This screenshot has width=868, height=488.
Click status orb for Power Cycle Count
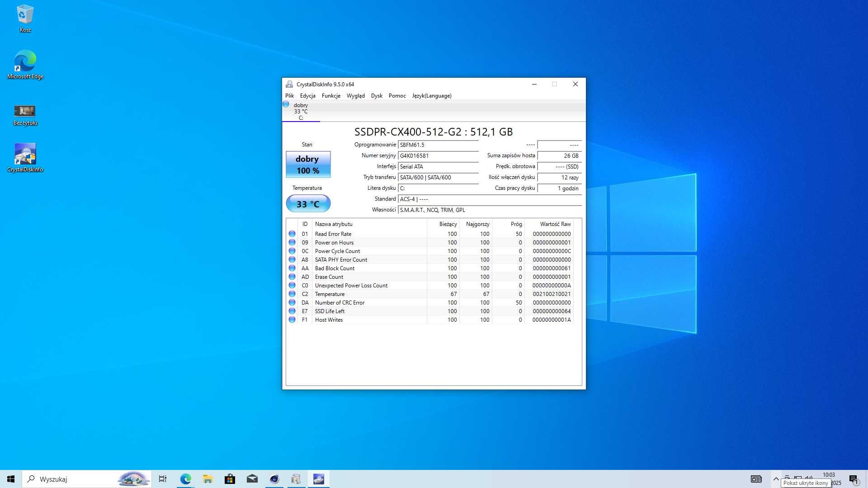[x=292, y=251]
